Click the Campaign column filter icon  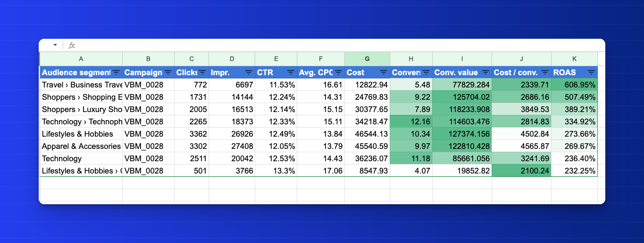pos(167,73)
